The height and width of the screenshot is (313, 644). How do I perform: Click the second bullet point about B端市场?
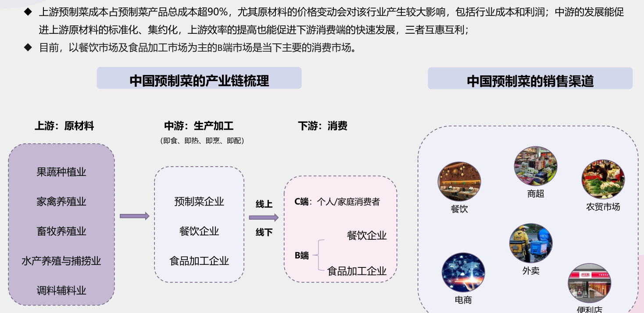(197, 48)
